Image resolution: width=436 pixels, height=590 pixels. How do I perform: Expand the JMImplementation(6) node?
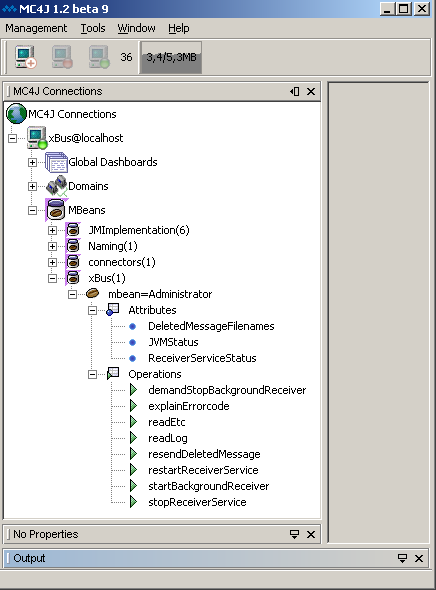tap(52, 230)
